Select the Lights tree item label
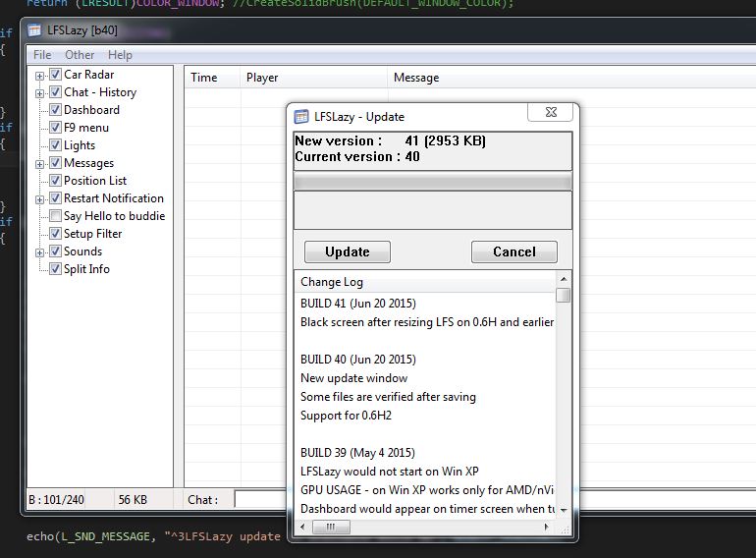The width and height of the screenshot is (756, 558). tap(80, 145)
